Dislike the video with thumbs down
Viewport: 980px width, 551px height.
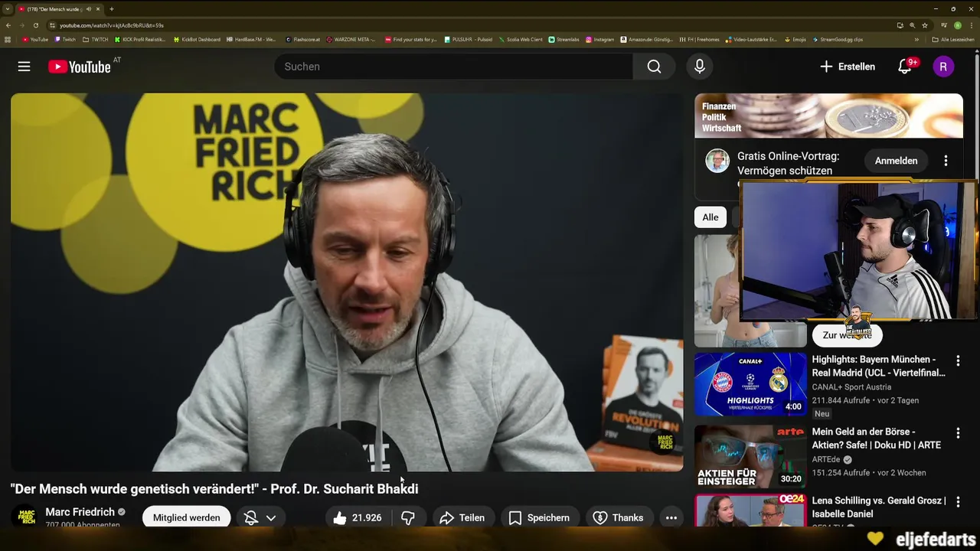click(408, 517)
